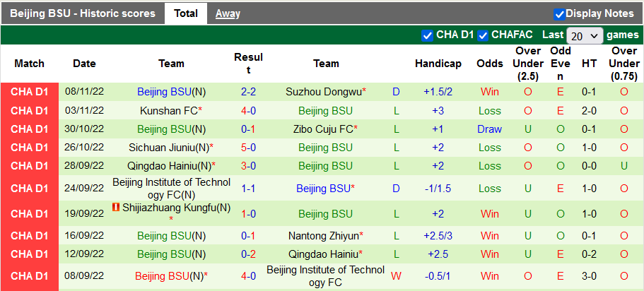The image size is (644, 291).
Task: Click the red card icon beside Shijiazhuang Kungfu
Action: click(116, 208)
